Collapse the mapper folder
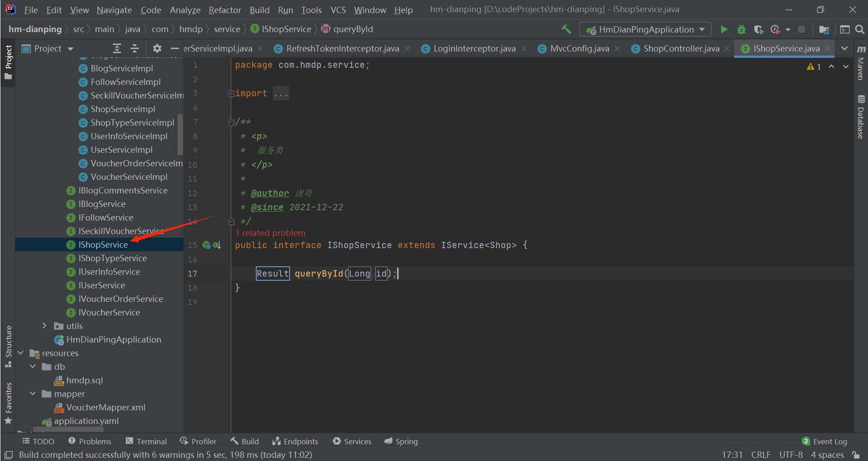Viewport: 868px width, 461px height. [33, 394]
